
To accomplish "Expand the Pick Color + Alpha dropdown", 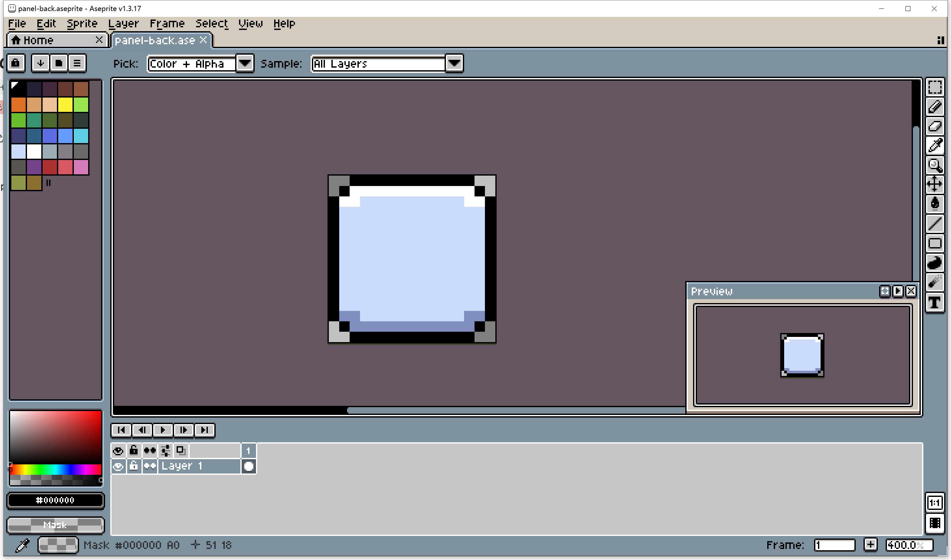I will click(x=245, y=63).
